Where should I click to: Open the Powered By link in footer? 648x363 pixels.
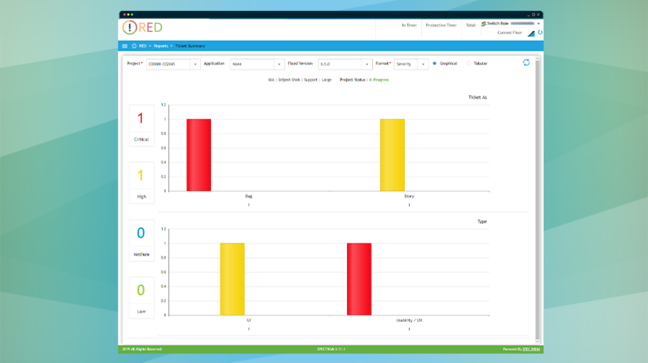click(531, 349)
